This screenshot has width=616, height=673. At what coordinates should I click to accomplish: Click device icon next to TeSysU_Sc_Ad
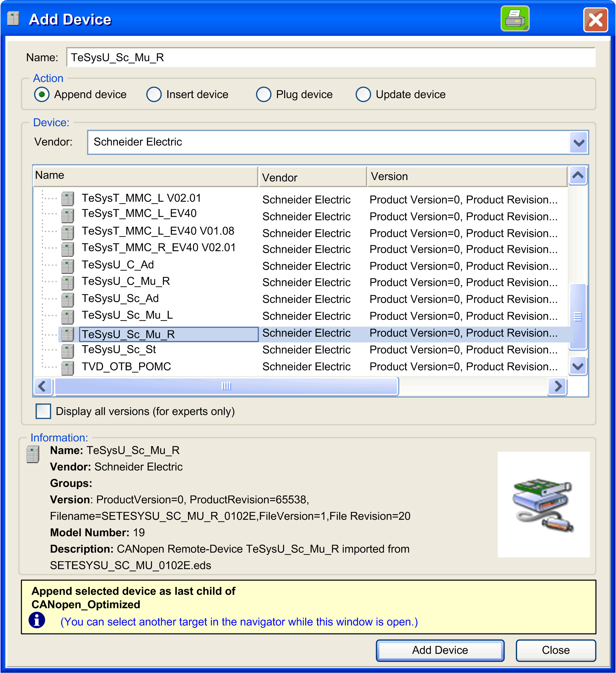click(x=67, y=300)
